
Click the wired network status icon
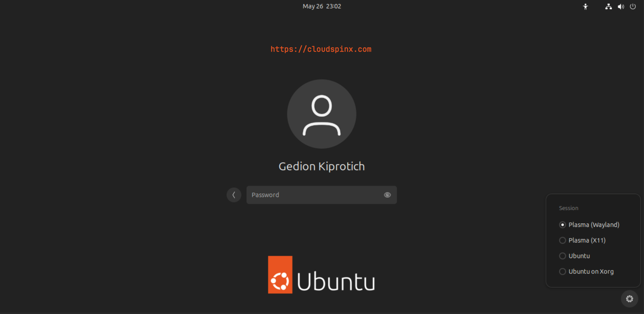pyautogui.click(x=608, y=7)
